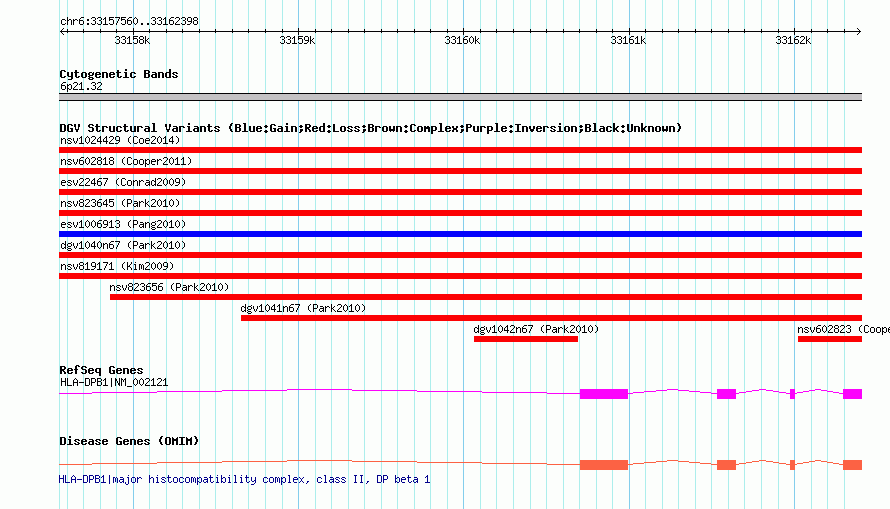Click the red bar under nsv602823
This screenshot has width=890, height=509.
pyautogui.click(x=830, y=339)
